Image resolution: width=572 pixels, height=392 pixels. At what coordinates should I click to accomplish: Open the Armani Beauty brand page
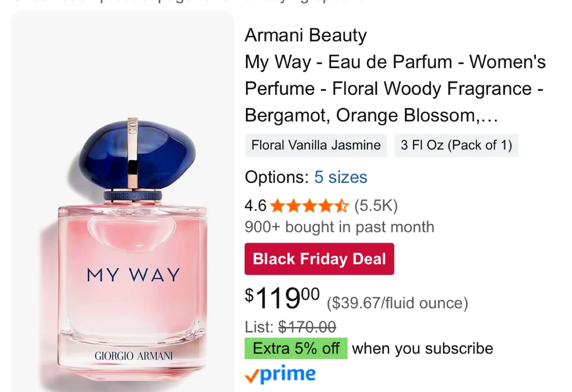tap(305, 35)
